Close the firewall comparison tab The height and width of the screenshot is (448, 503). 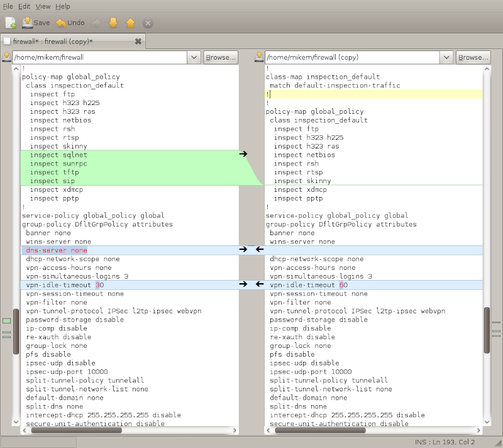(138, 42)
